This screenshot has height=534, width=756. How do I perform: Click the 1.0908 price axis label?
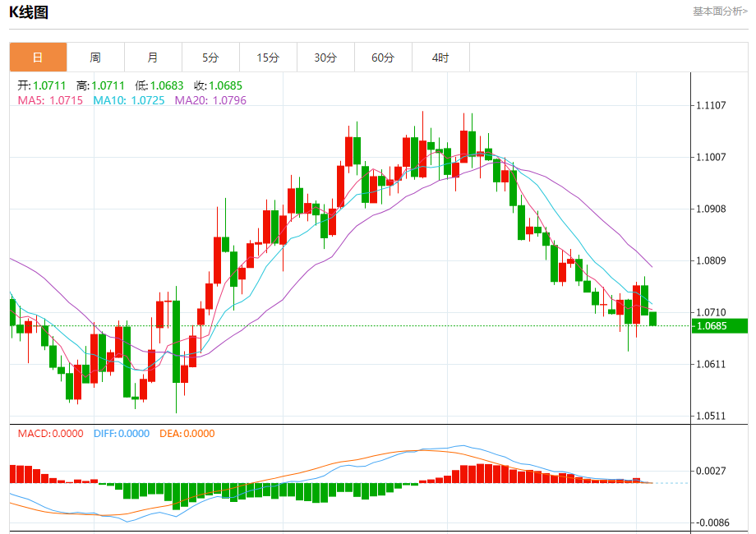click(x=711, y=209)
